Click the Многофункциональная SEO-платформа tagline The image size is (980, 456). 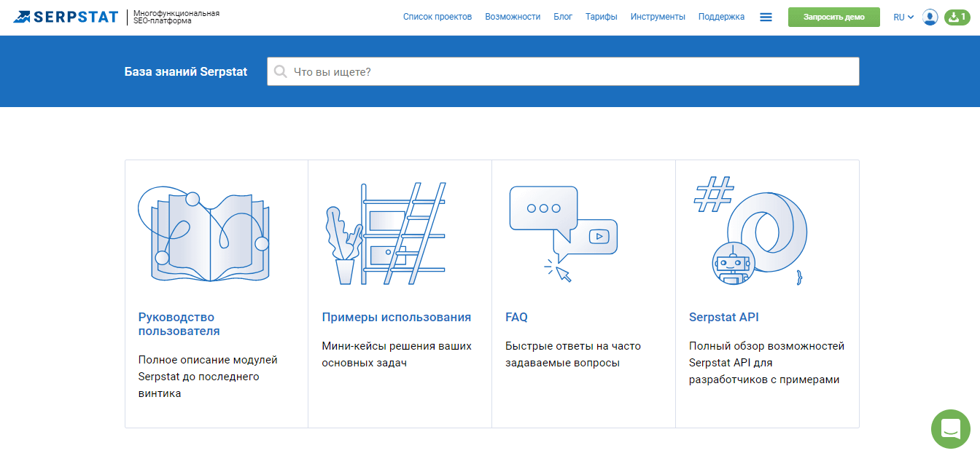point(176,17)
